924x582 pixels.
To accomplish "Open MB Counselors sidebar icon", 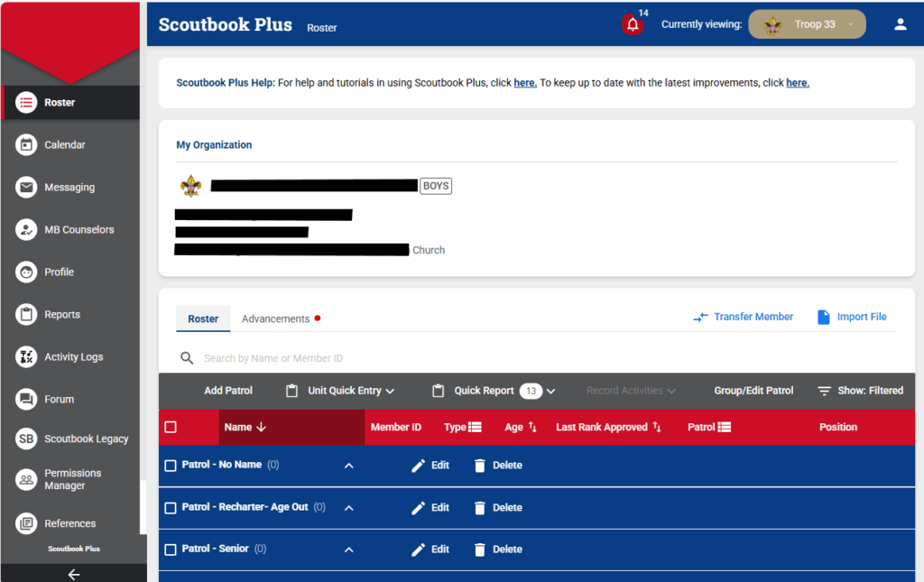I will click(27, 229).
